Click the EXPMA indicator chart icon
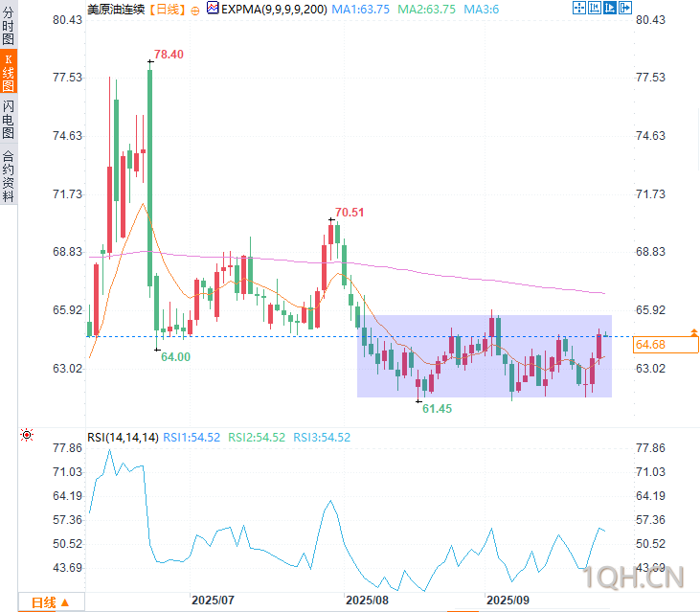Image resolution: width=700 pixels, height=612 pixels. click(213, 8)
